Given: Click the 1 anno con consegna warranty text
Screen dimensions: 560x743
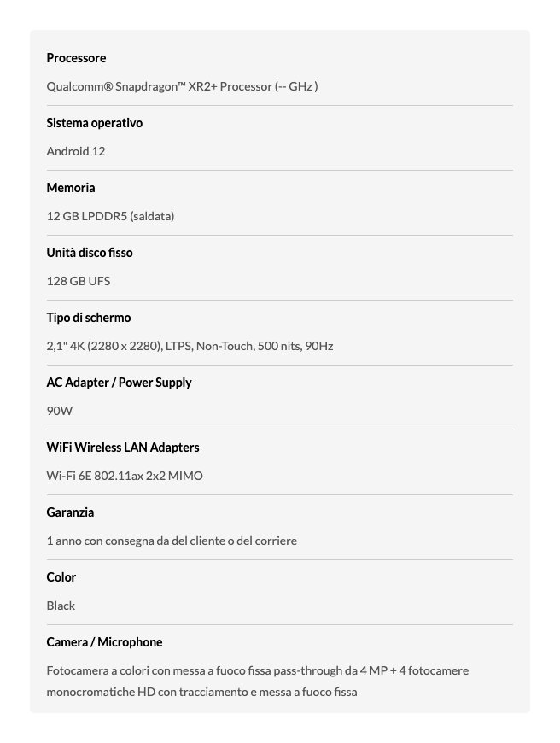Looking at the screenshot, I should (x=172, y=541).
